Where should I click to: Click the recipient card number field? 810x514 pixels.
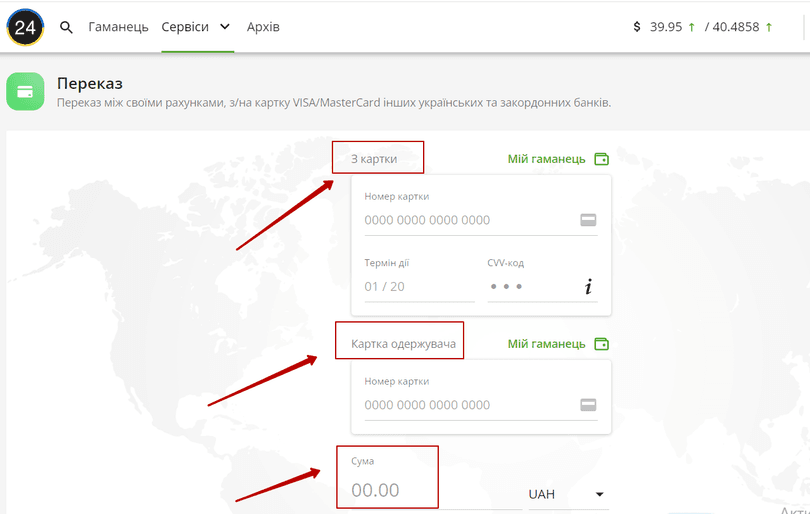(x=465, y=405)
